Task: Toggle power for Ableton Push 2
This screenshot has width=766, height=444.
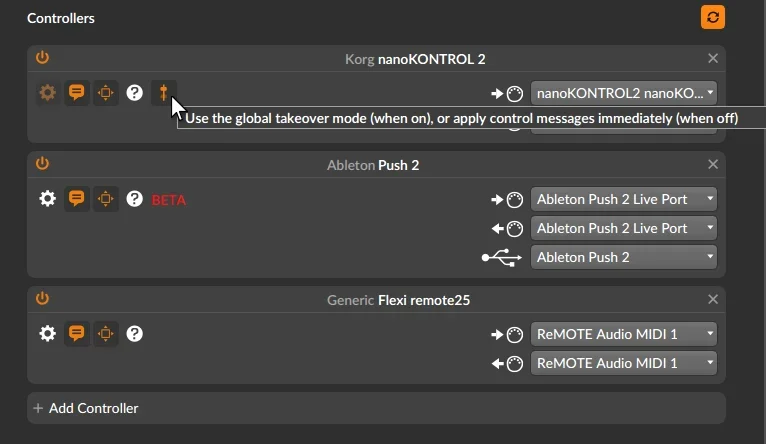Action: (42, 164)
